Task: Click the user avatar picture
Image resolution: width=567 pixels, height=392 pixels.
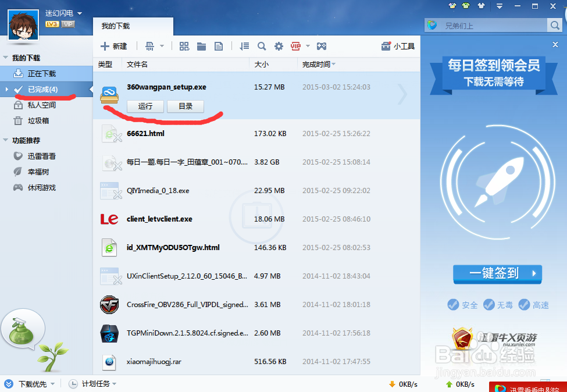Action: click(23, 25)
